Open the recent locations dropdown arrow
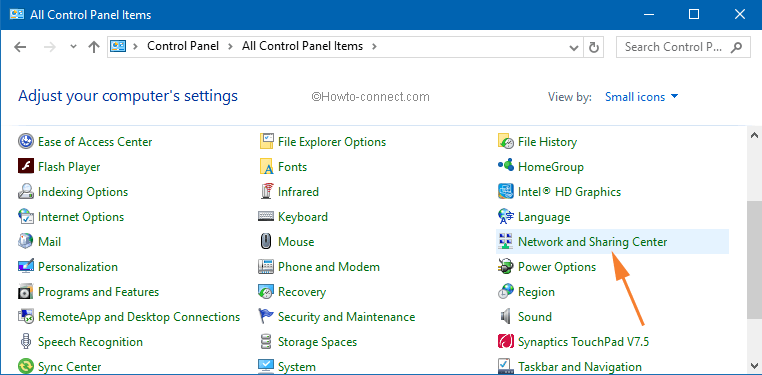This screenshot has width=762, height=375. pyautogui.click(x=73, y=47)
